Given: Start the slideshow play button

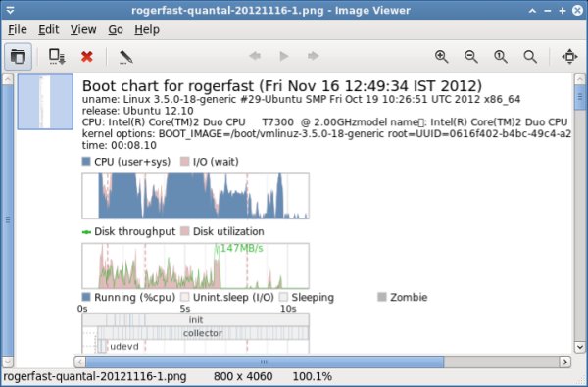Looking at the screenshot, I should [x=284, y=56].
